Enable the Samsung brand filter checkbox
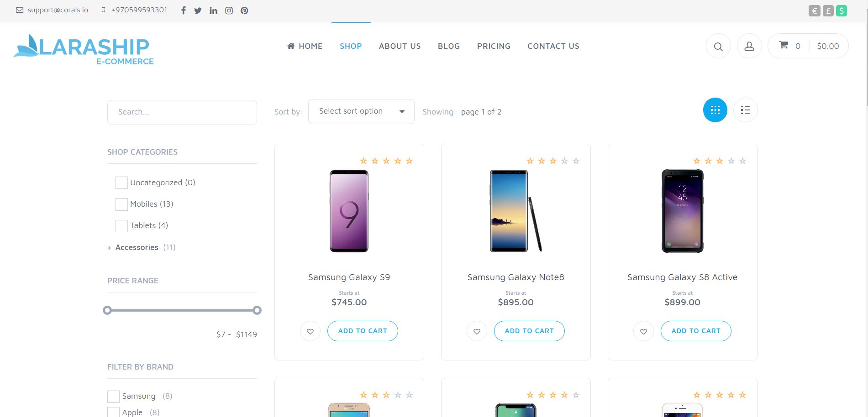Viewport: 868px width, 417px height. click(x=113, y=396)
